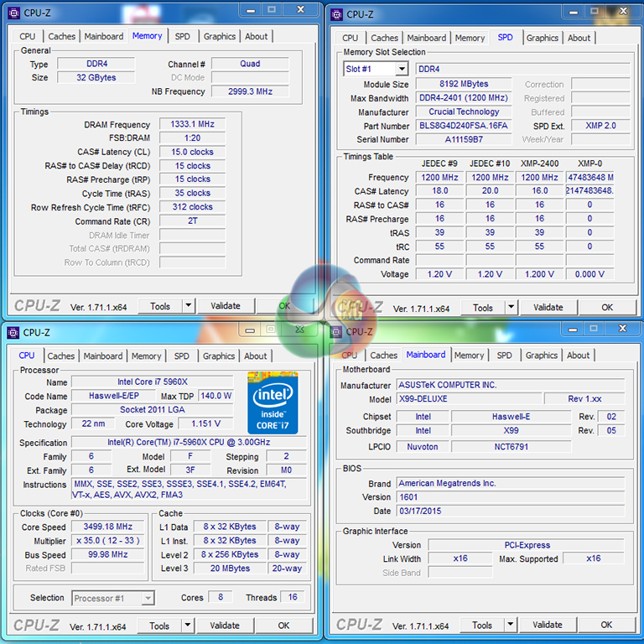Click the Intel Core i7 logo badge
Image resolution: width=644 pixels, height=644 pixels.
(x=273, y=402)
